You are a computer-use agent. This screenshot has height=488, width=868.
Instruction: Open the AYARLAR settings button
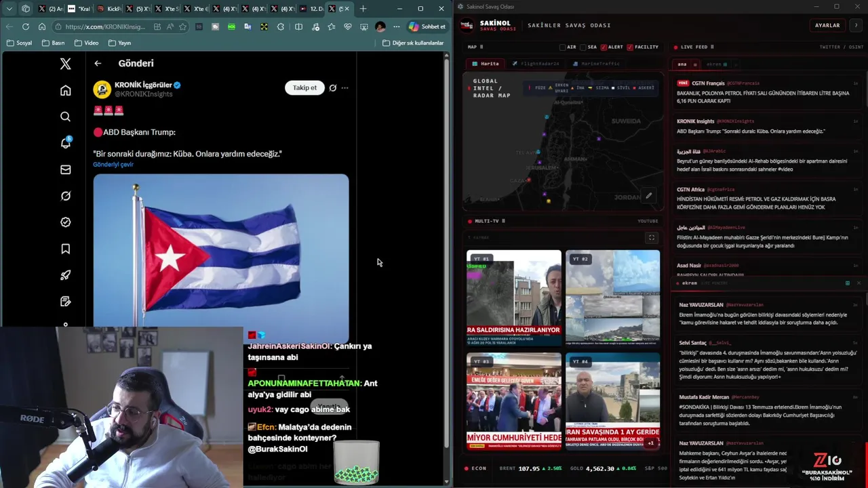tap(827, 25)
